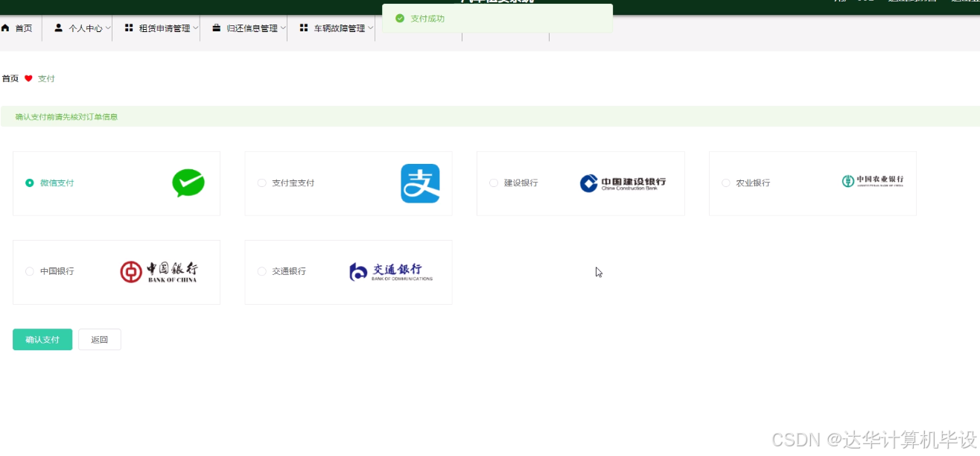The height and width of the screenshot is (456, 980).
Task: Click the red heart breadcrumb icon
Action: 28,78
